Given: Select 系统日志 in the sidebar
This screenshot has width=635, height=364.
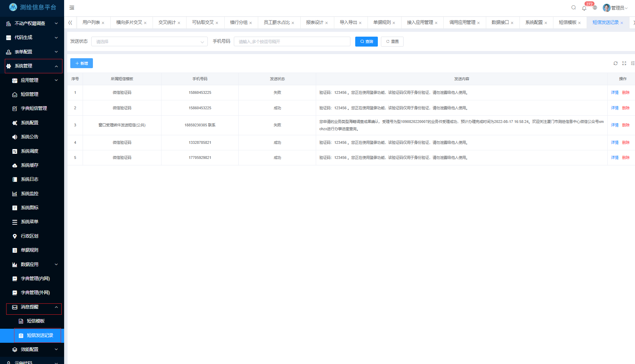Looking at the screenshot, I should 29,179.
